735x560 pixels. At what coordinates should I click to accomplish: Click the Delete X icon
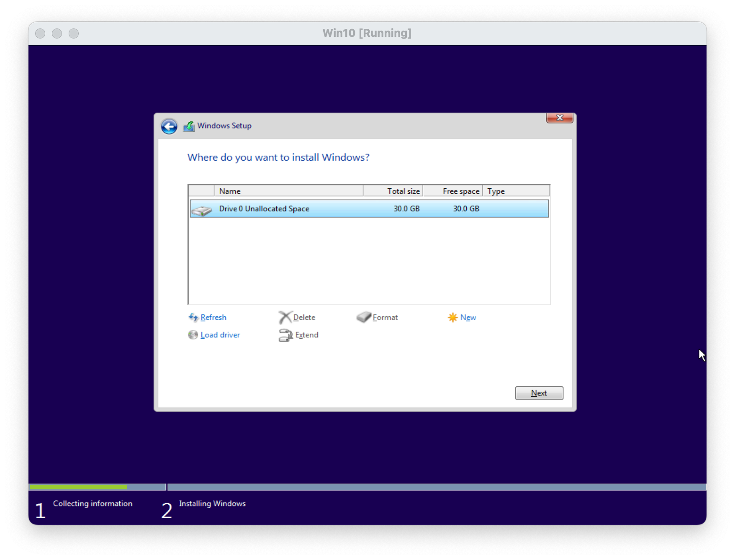pos(285,317)
